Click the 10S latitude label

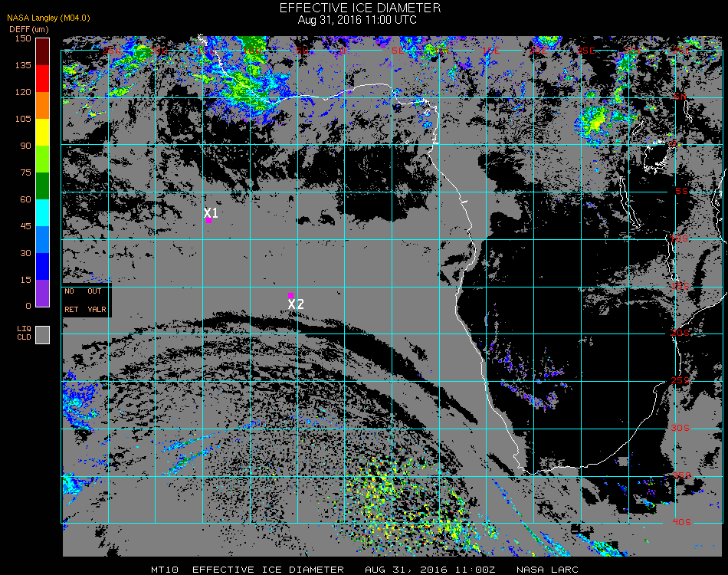coord(679,238)
